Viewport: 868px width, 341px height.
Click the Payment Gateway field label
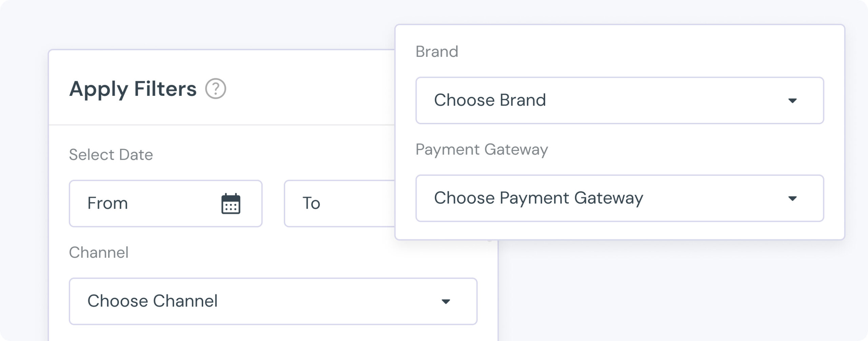pos(482,150)
